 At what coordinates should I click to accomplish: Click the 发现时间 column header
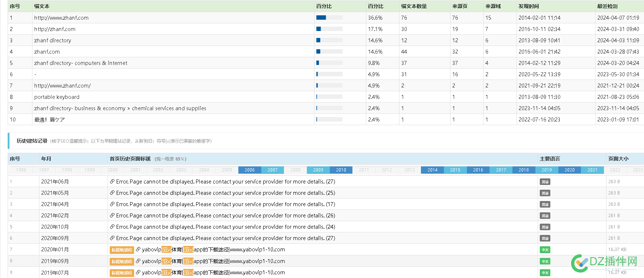click(529, 6)
